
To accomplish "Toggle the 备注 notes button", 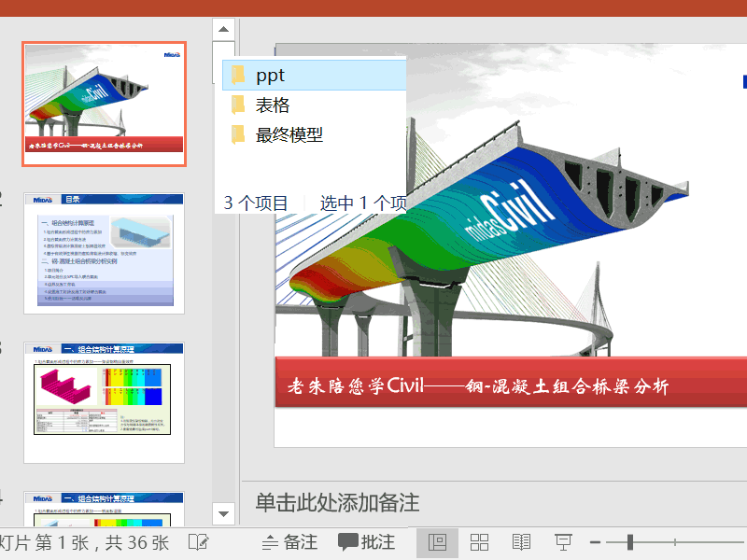I will (x=289, y=542).
